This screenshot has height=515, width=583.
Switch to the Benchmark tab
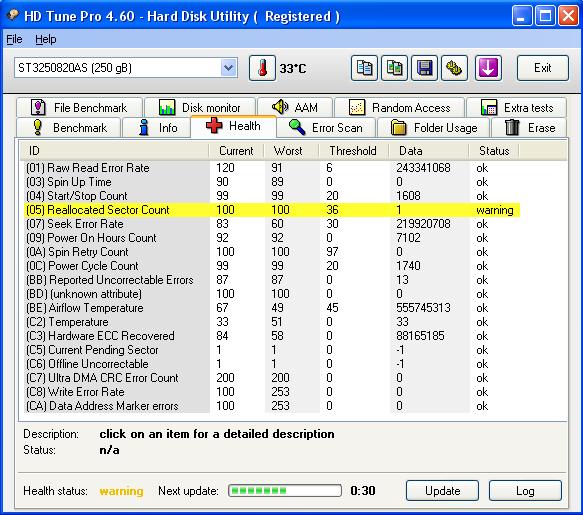pyautogui.click(x=69, y=128)
